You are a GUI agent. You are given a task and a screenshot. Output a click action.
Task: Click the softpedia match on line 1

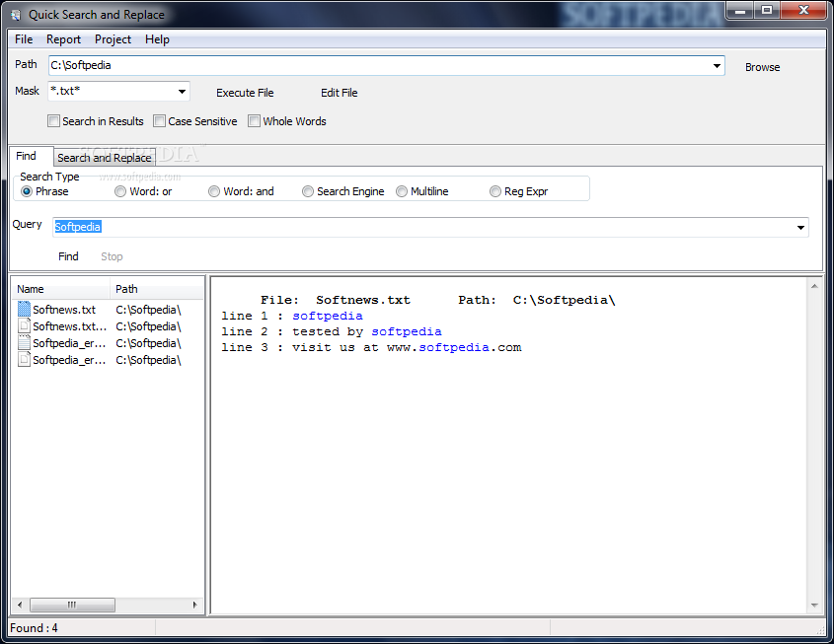(x=328, y=316)
